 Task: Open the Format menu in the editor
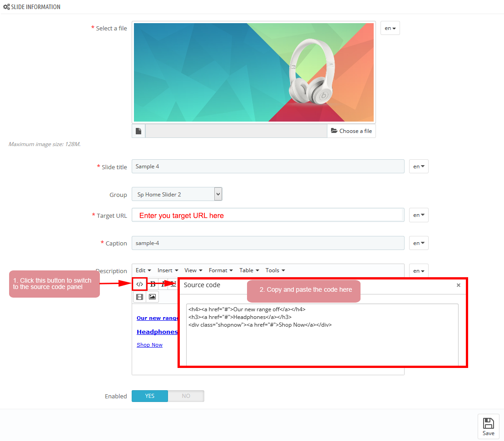tap(221, 270)
